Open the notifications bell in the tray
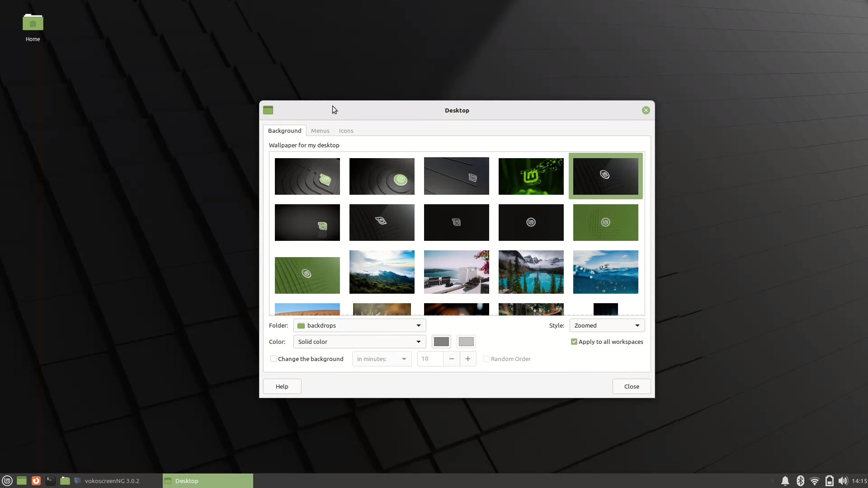The width and height of the screenshot is (868, 488). 785,480
